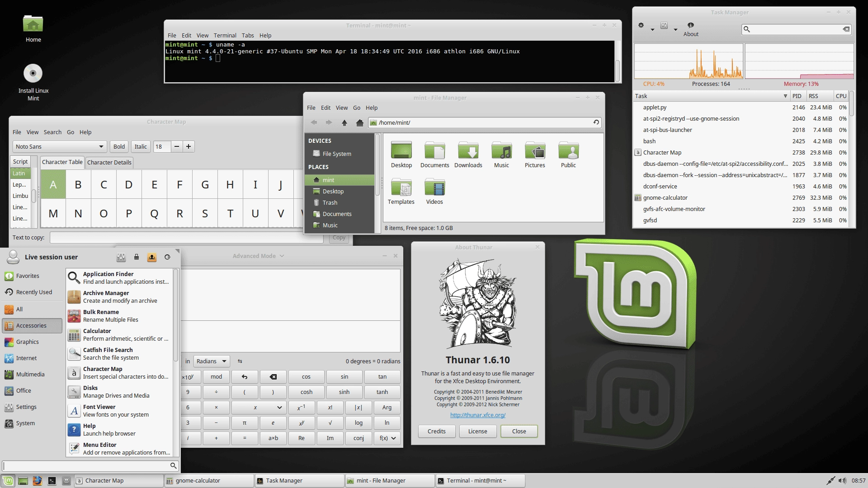Toggle Italic in Character Map

pyautogui.click(x=141, y=146)
